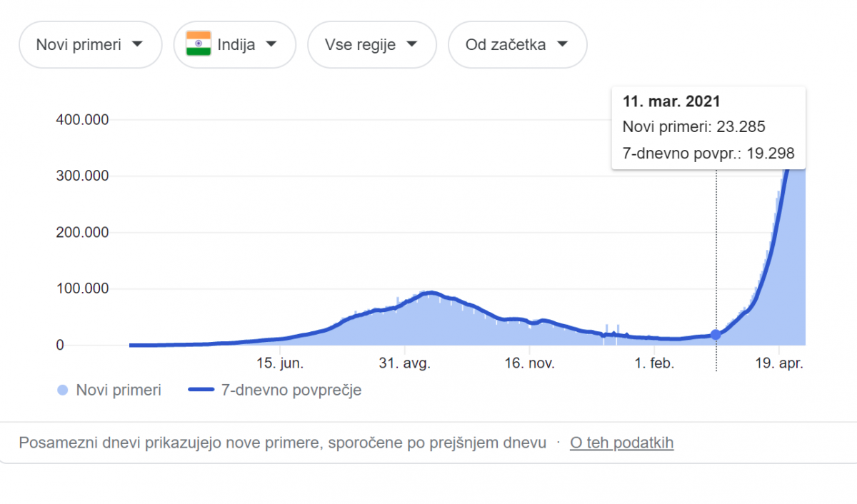Click the Posamezni dnevi footnote text
This screenshot has width=857, height=504.
282,443
